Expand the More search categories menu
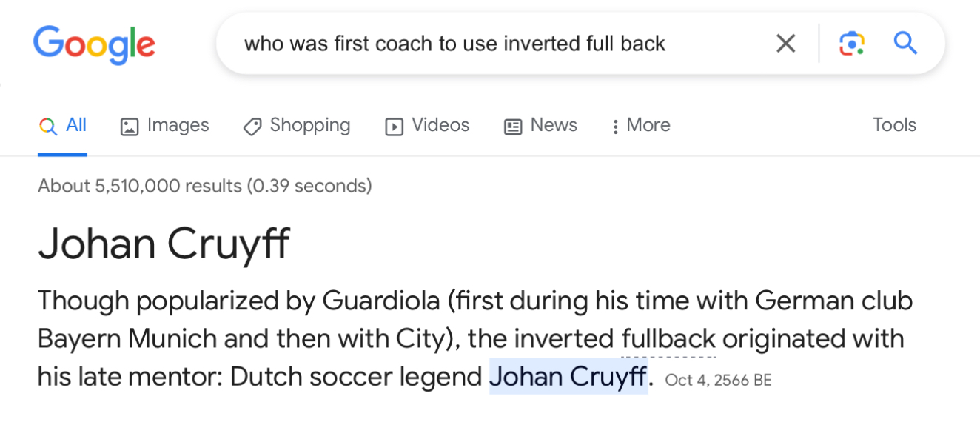Viewport: 980px width, 422px height. point(641,125)
